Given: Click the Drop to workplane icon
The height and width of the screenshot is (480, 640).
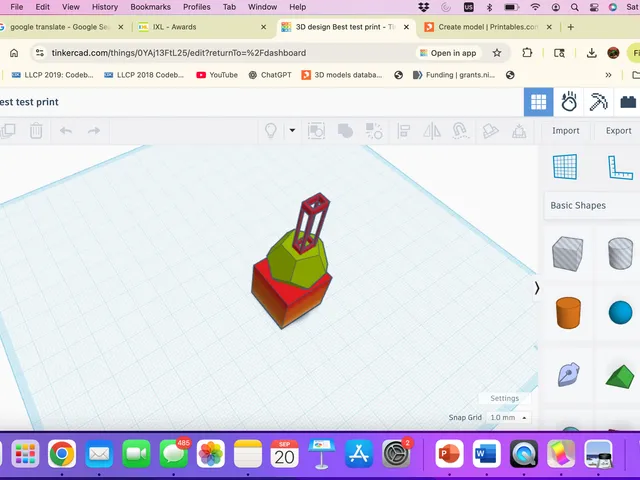Looking at the screenshot, I should [519, 131].
